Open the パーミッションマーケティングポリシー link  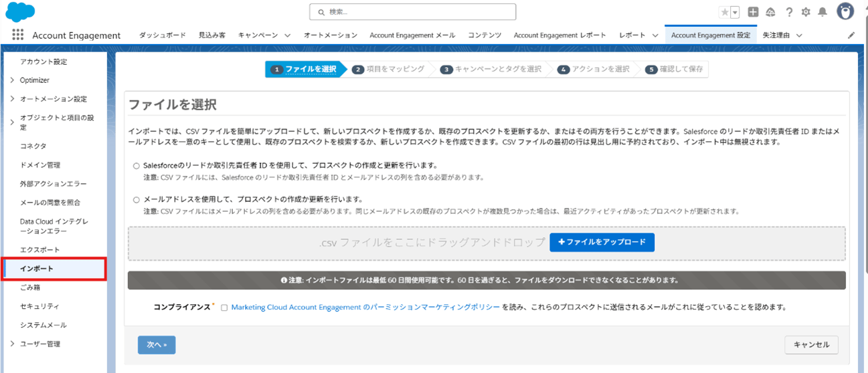[x=365, y=307]
